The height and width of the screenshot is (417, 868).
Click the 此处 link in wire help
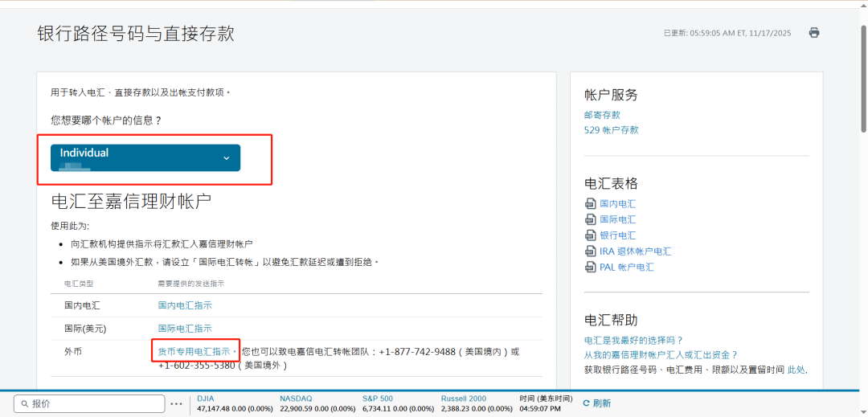click(x=796, y=370)
